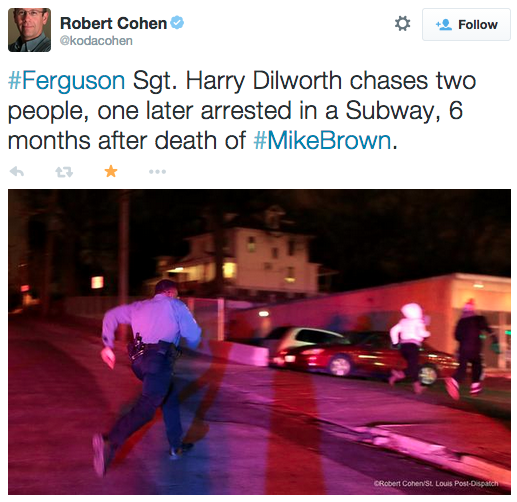The width and height of the screenshot is (517, 502).
Task: Retweet this post via retweet icon
Action: [x=64, y=172]
